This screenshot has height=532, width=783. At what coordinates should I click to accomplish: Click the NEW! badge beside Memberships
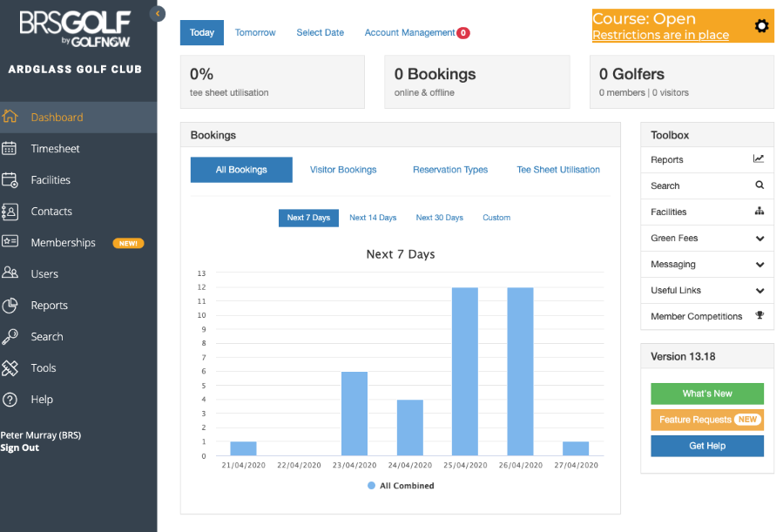[x=128, y=243]
